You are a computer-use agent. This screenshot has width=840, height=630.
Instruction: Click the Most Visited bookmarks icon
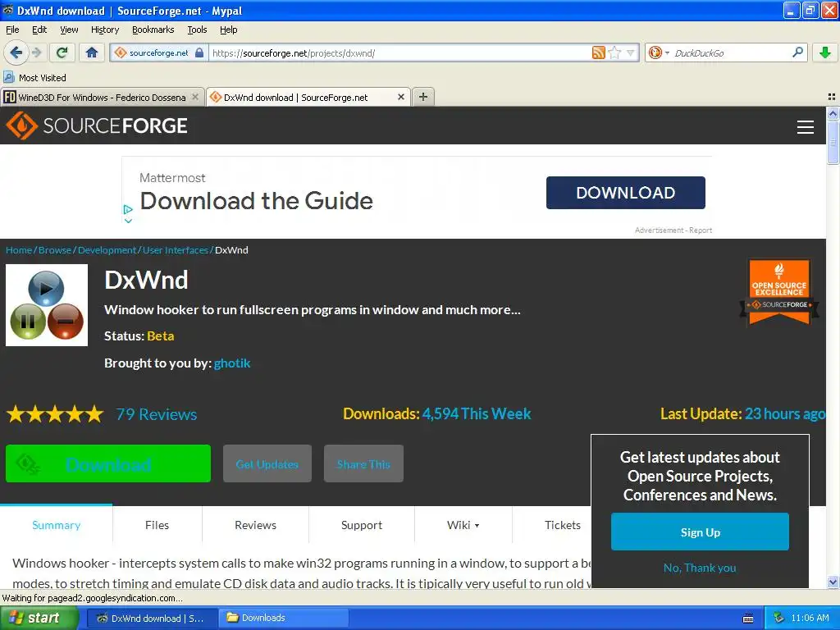click(x=9, y=78)
